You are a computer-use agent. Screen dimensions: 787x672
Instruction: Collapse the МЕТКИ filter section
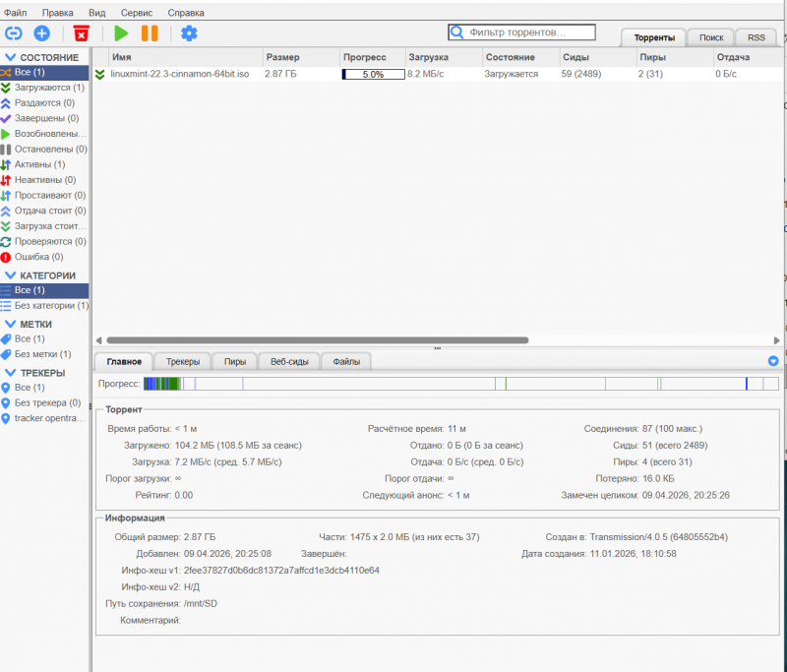tap(11, 324)
